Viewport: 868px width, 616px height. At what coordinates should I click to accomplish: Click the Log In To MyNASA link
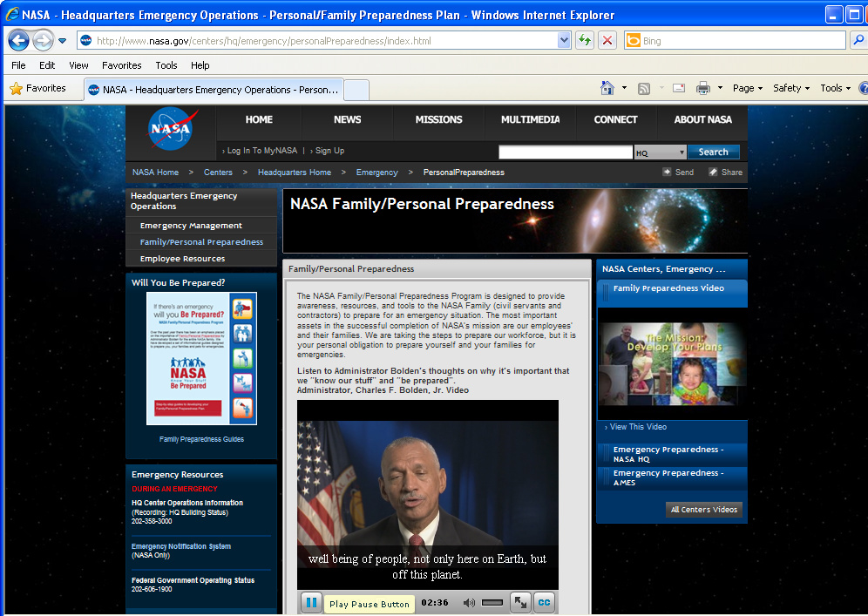tap(260, 151)
